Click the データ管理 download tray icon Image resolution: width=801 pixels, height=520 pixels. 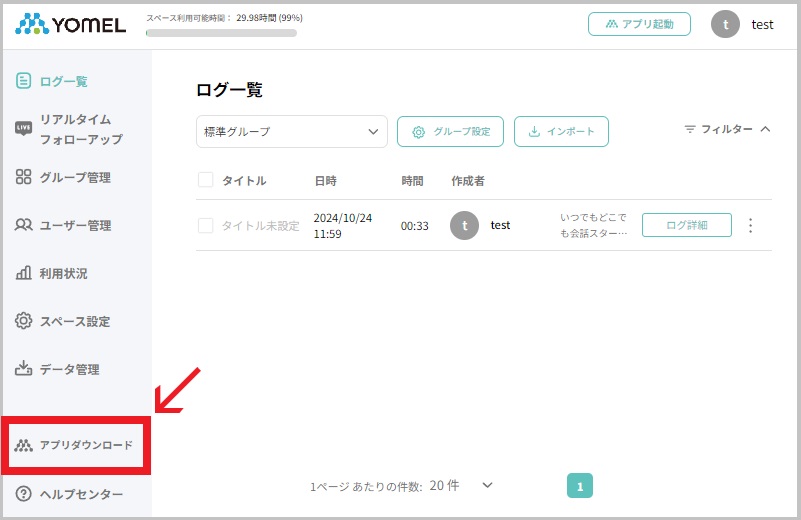pos(23,368)
